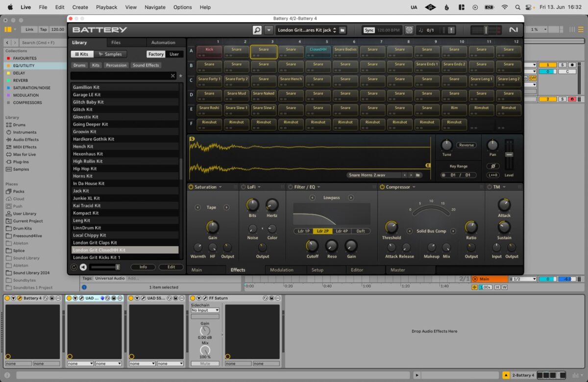Load previous sample arrow next to Snare Horns 2.wav

click(x=405, y=175)
